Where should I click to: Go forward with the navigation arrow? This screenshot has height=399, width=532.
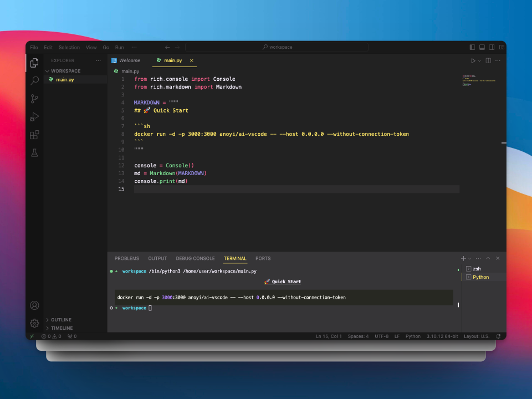(177, 47)
